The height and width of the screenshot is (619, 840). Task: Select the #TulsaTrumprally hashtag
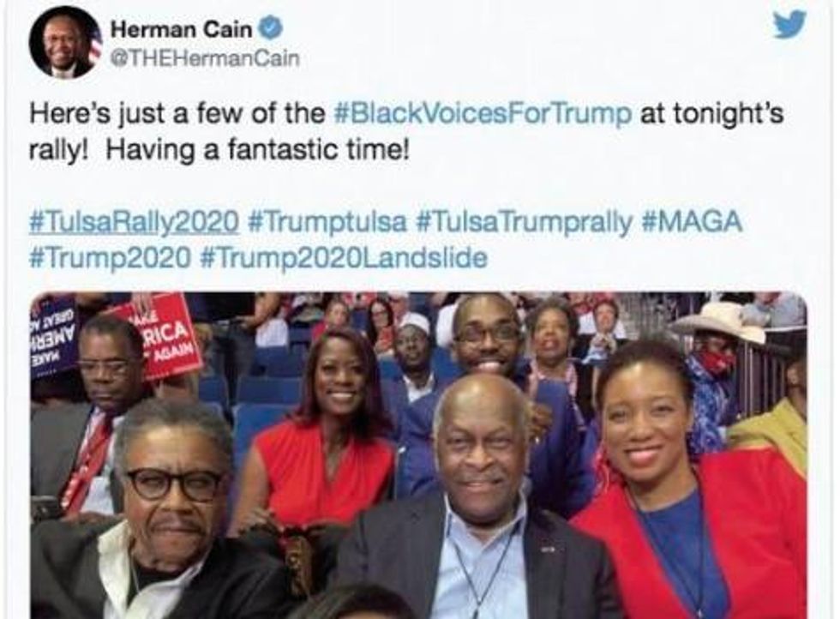pyautogui.click(x=524, y=222)
